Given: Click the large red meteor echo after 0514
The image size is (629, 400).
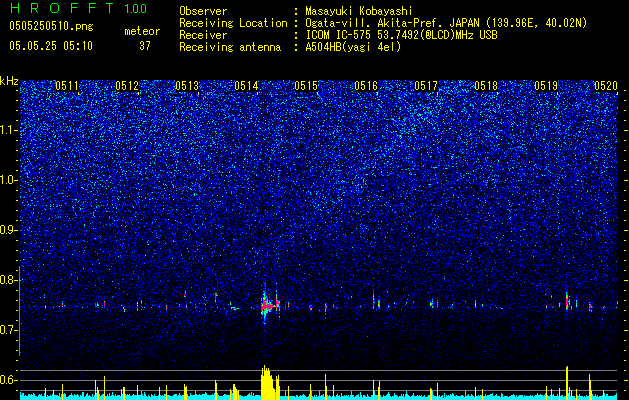Looking at the screenshot, I should 266,307.
